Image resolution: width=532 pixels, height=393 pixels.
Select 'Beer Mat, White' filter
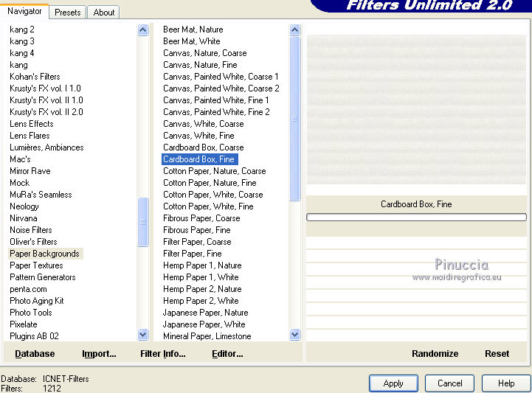coord(191,41)
